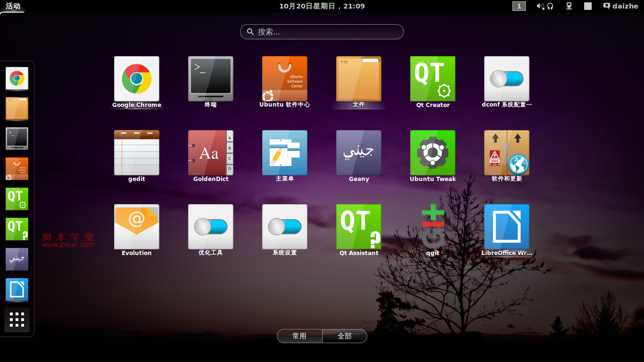Open the muted volume indicator

pos(540,6)
